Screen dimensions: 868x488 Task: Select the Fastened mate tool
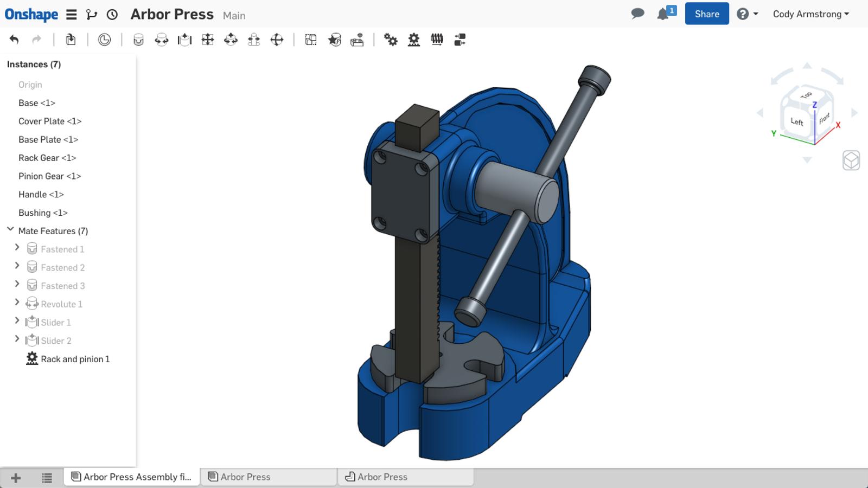138,40
